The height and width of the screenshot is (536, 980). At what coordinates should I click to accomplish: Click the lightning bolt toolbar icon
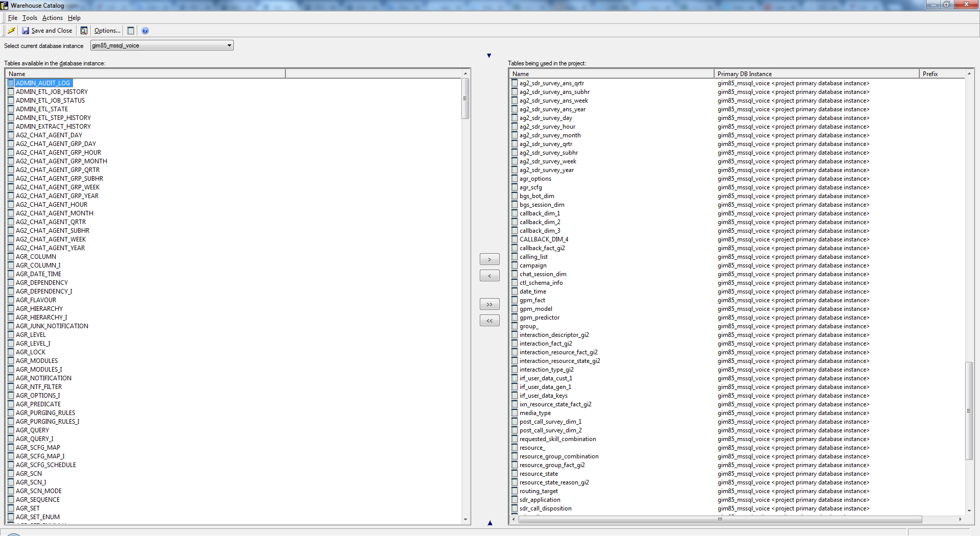pos(11,31)
